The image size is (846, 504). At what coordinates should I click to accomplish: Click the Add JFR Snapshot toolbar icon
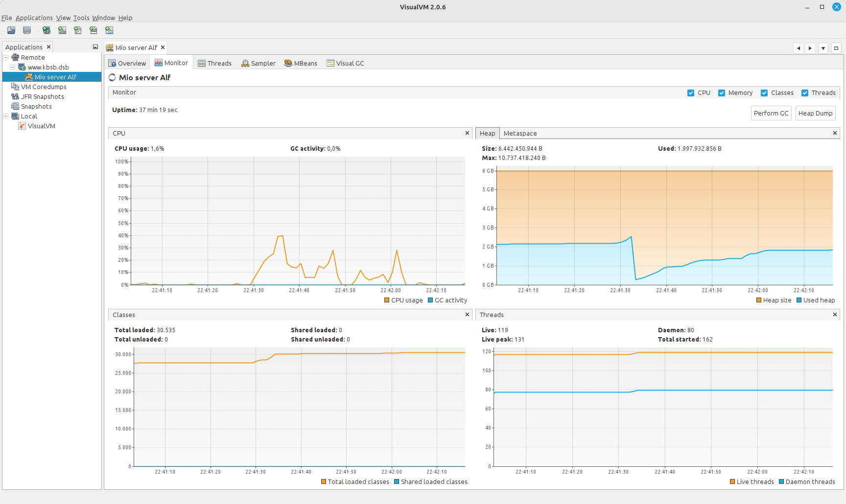coord(94,30)
